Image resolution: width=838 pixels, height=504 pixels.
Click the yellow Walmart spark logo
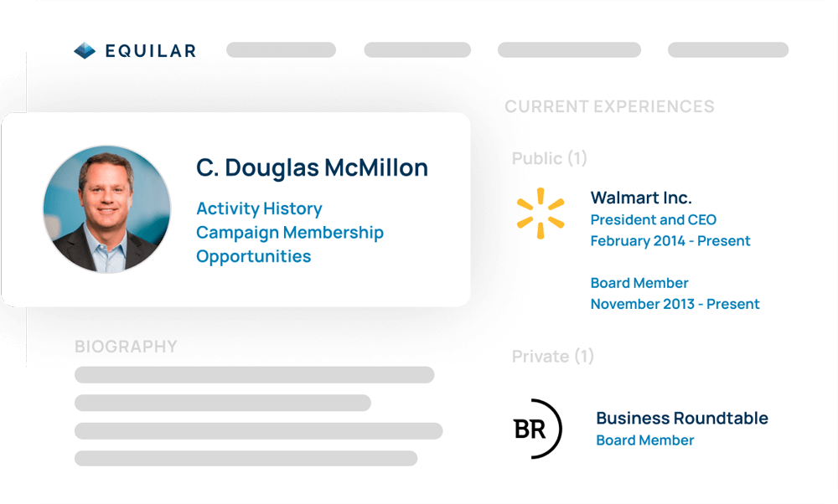click(541, 213)
